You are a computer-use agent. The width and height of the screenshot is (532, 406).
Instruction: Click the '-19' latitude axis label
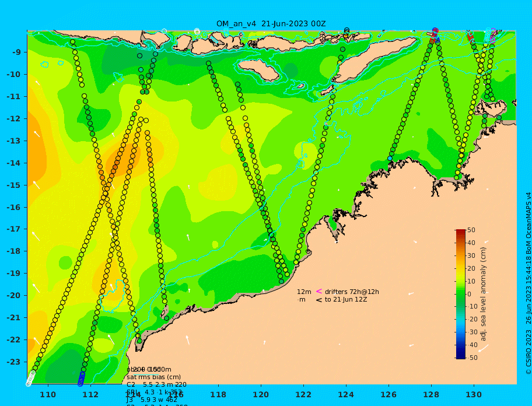pyautogui.click(x=13, y=274)
